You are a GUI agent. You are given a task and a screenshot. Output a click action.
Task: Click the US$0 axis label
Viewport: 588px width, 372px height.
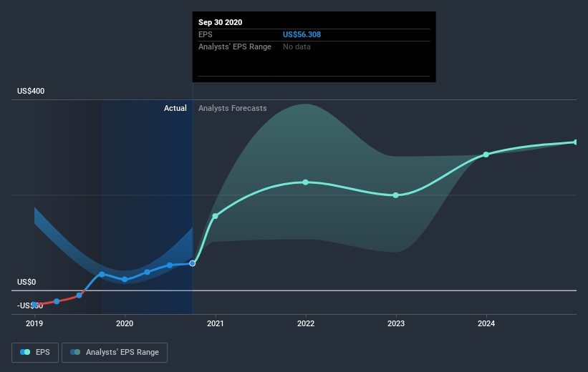26,282
